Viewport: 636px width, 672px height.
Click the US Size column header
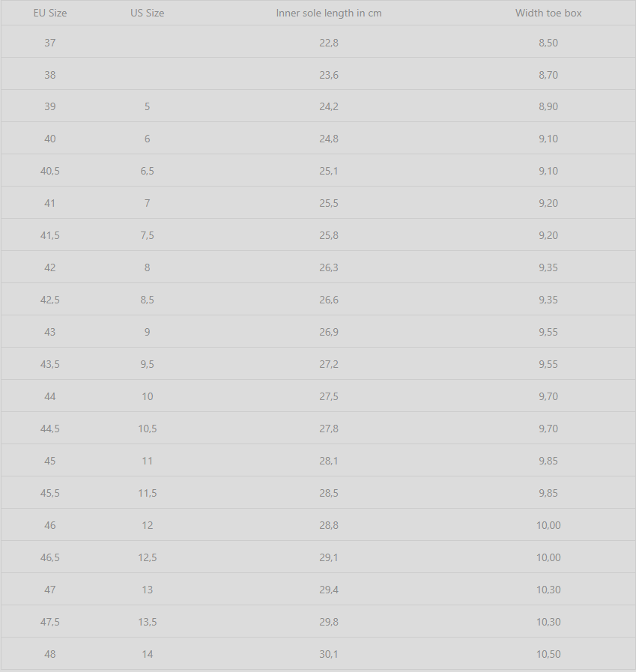(x=148, y=13)
